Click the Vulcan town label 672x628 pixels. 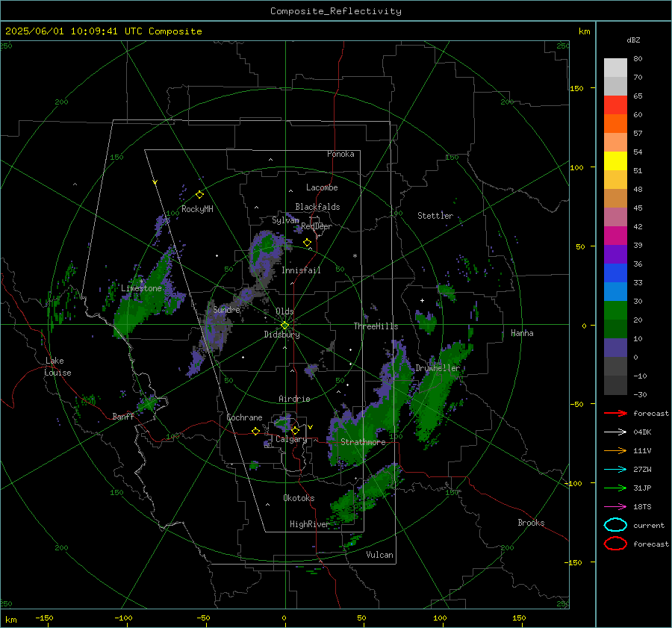tap(379, 555)
